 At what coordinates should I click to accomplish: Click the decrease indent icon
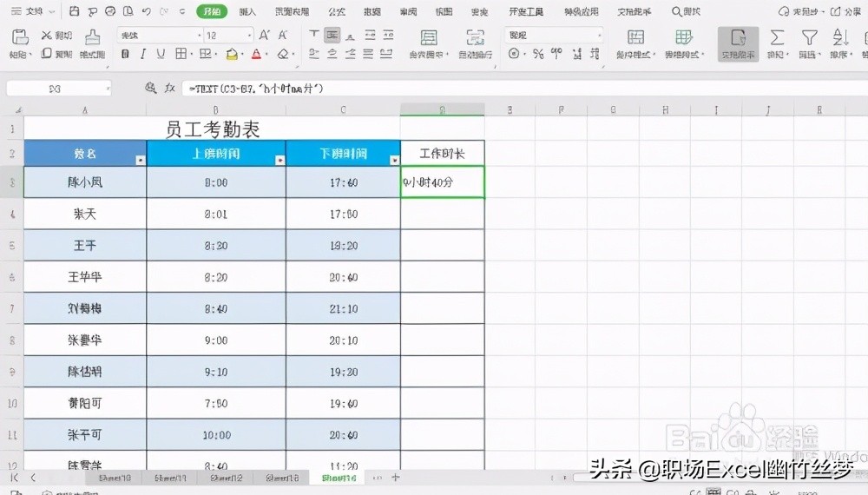371,36
